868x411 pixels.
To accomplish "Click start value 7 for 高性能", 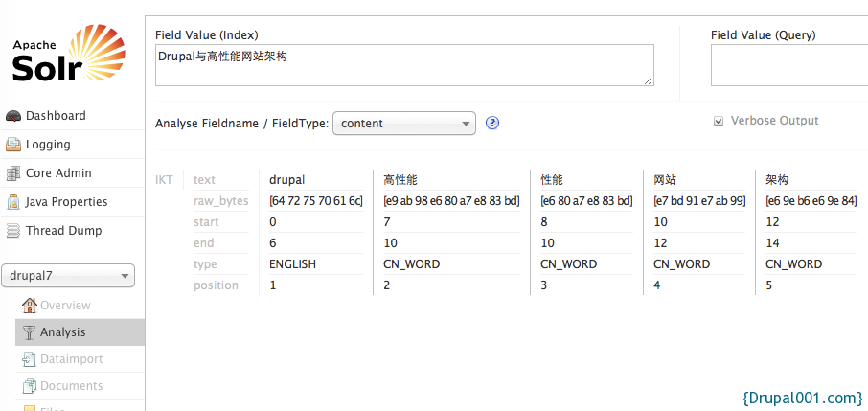I will point(387,222).
